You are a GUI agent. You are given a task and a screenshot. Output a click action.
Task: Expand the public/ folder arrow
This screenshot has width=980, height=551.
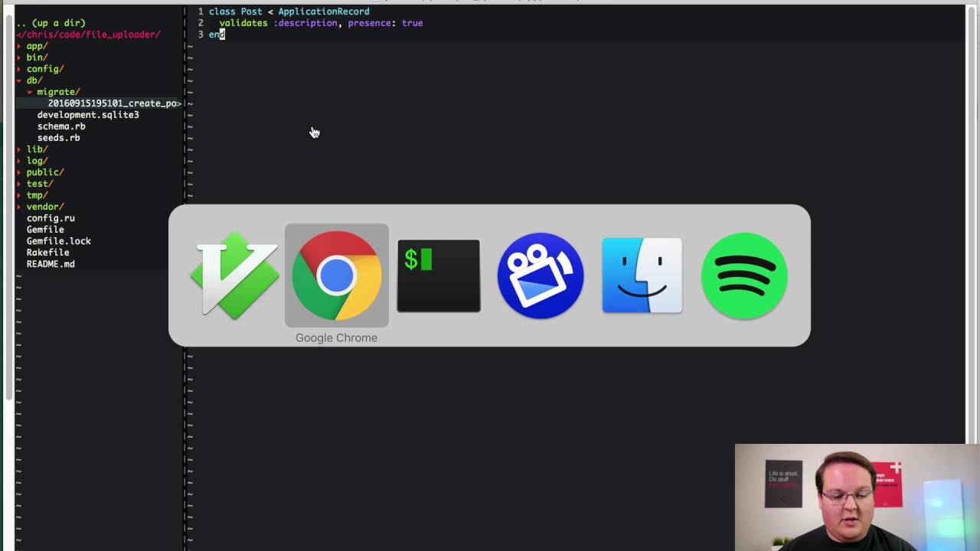(x=19, y=172)
